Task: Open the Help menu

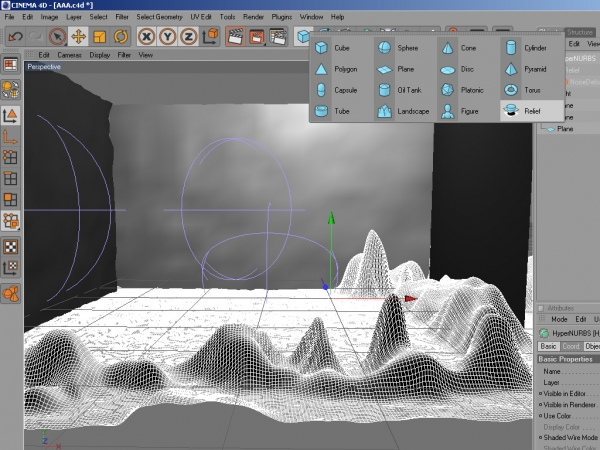Action: (338, 17)
